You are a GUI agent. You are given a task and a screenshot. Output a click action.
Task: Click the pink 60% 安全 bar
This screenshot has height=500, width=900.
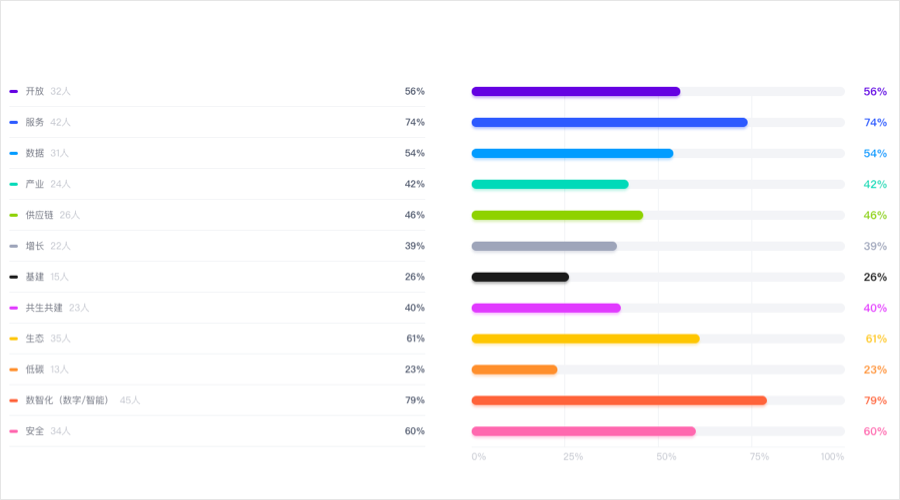pos(583,432)
